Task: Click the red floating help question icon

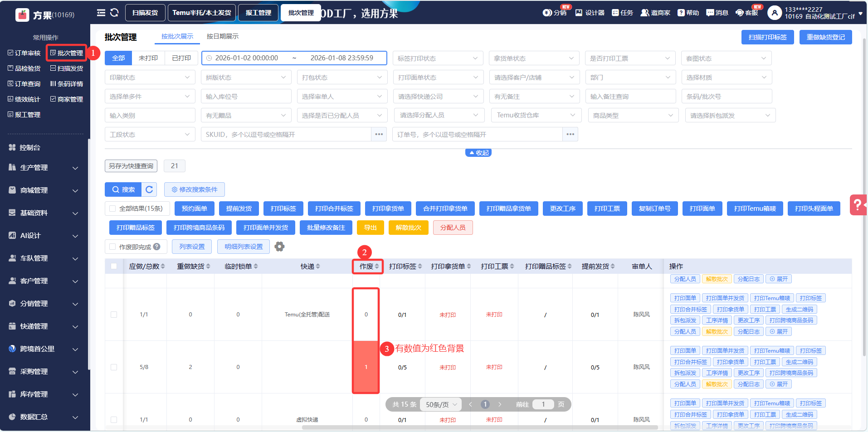Action: 858,205
